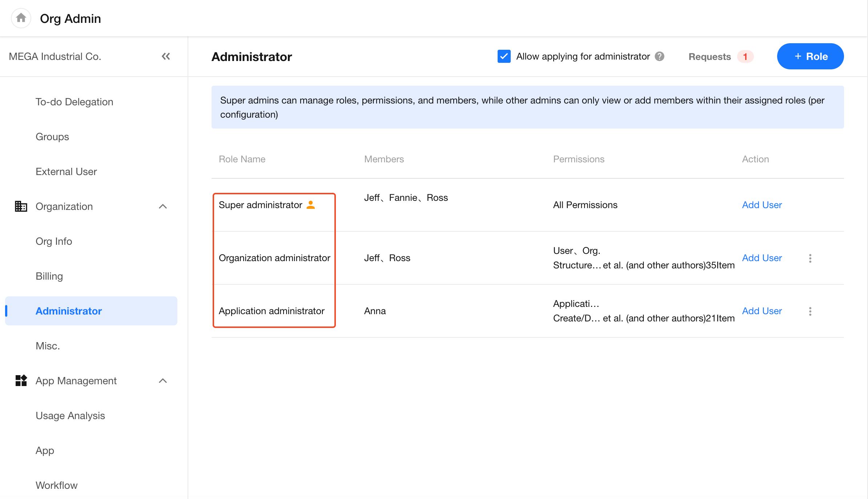Screen dimensions: 868x499
Task: Open more options for Application administrator row
Action: click(x=810, y=311)
